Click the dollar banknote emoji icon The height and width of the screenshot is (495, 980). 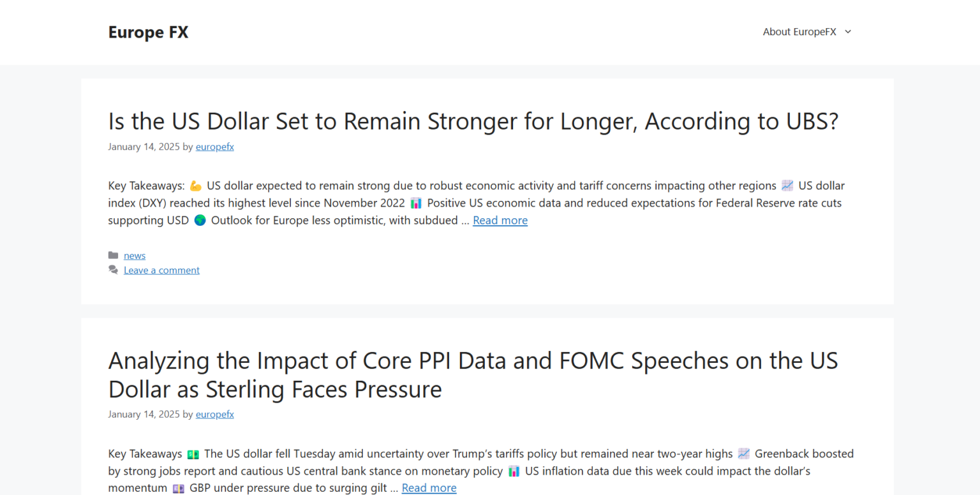click(193, 454)
